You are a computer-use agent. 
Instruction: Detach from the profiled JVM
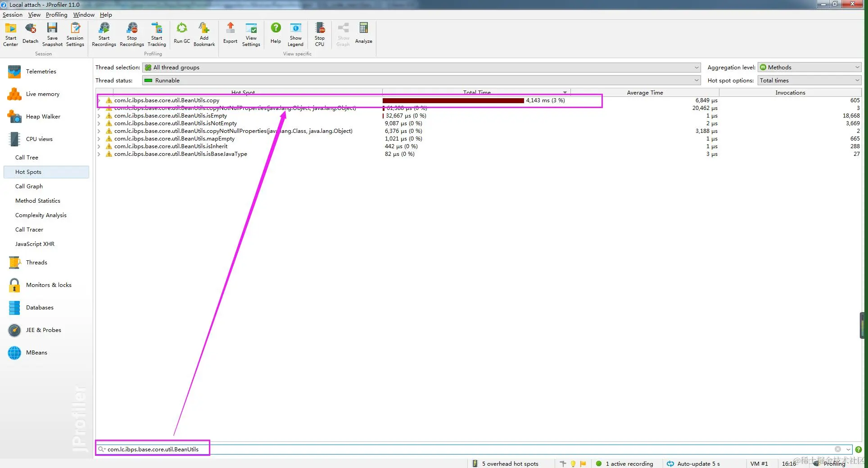30,34
